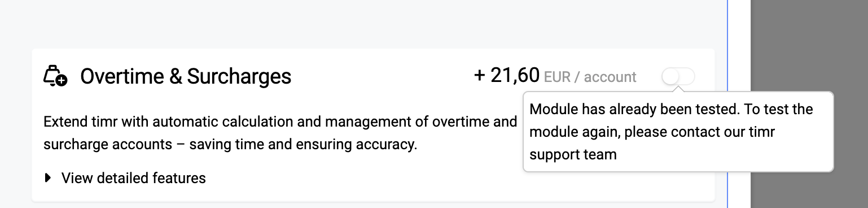This screenshot has height=208, width=868.
Task: Toggle the Overtime & Surcharges module switch
Action: 678,76
